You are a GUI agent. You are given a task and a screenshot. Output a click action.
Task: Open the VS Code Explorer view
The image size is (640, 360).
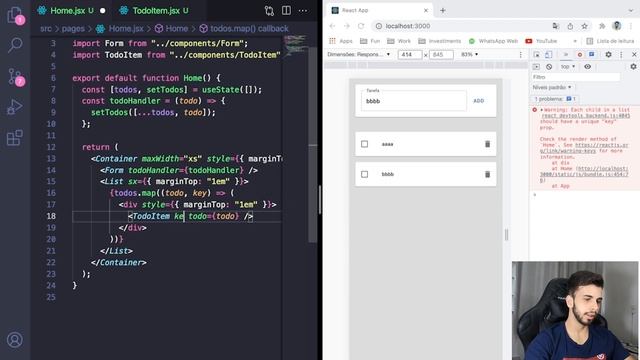[x=15, y=16]
